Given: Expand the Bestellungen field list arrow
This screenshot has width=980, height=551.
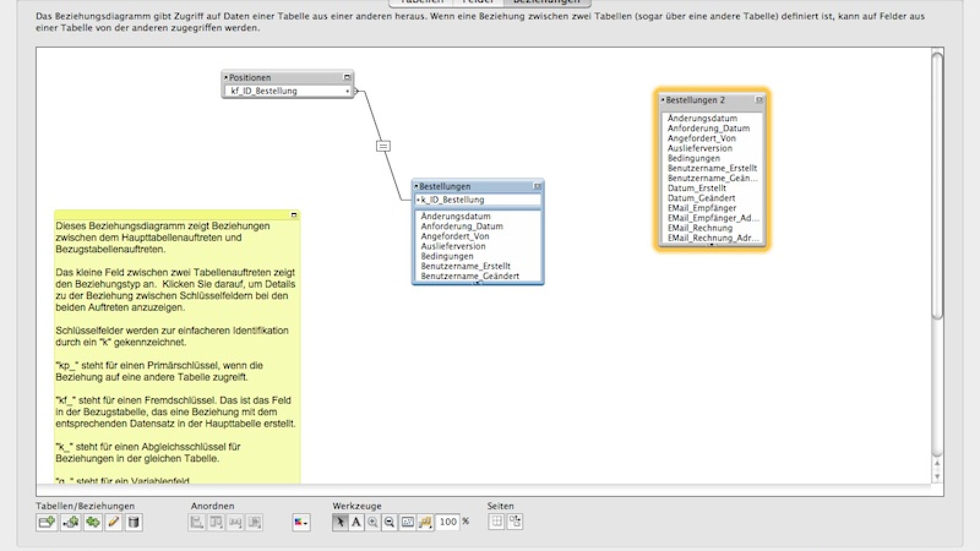Looking at the screenshot, I should (x=478, y=283).
